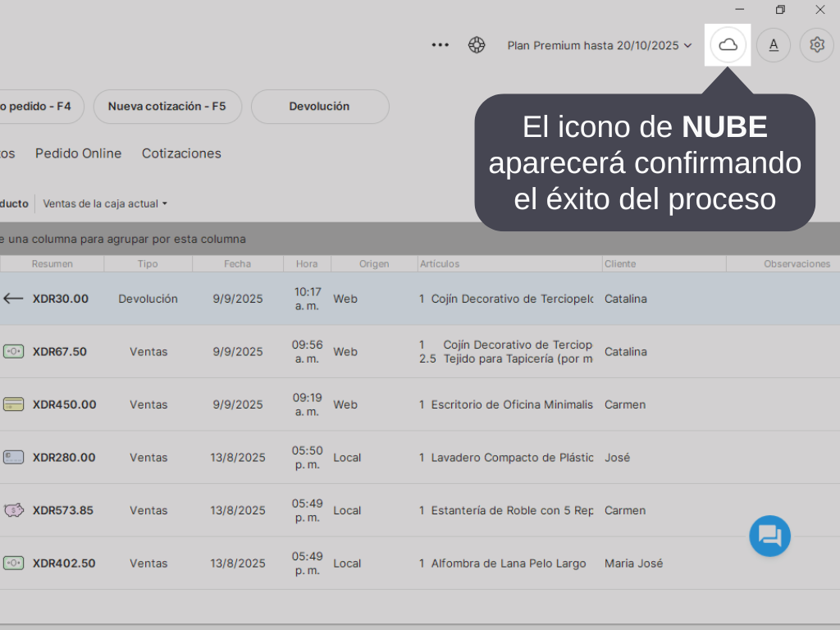Screen dimensions: 840x630
Task: Open the three-dots more options menu
Action: (x=441, y=45)
